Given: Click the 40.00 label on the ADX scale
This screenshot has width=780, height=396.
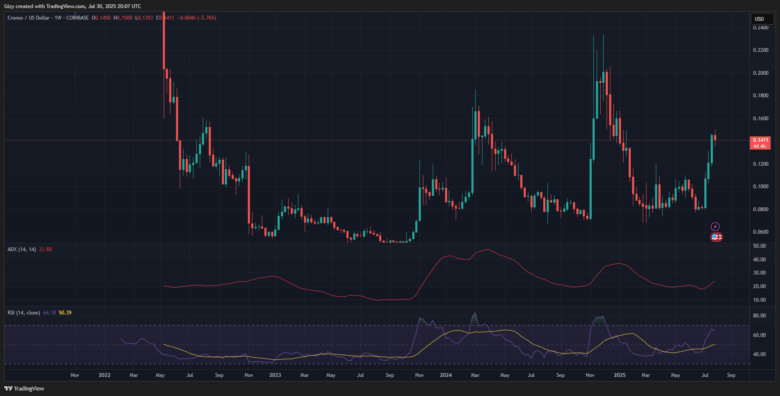Looking at the screenshot, I should point(760,259).
